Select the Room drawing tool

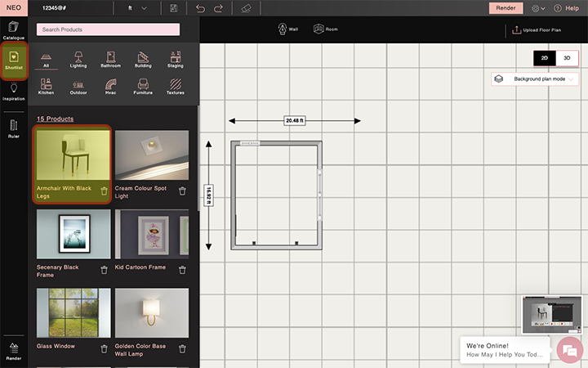coord(326,29)
